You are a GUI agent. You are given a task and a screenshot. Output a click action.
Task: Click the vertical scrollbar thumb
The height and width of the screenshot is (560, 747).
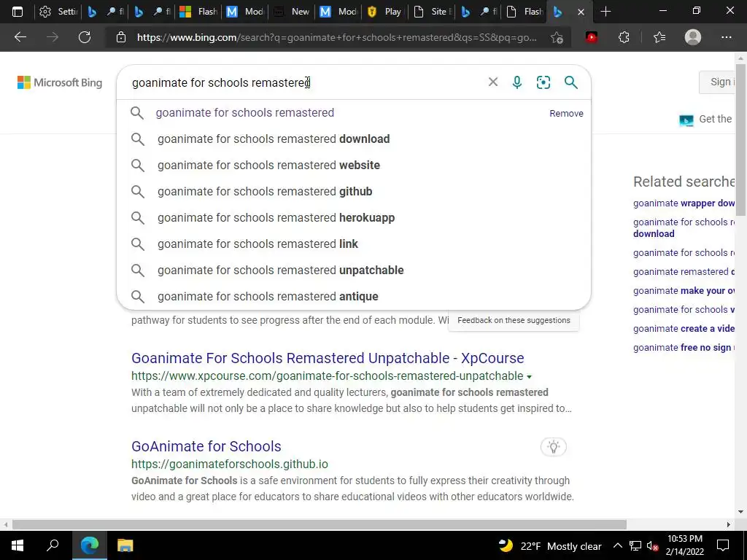click(x=740, y=141)
